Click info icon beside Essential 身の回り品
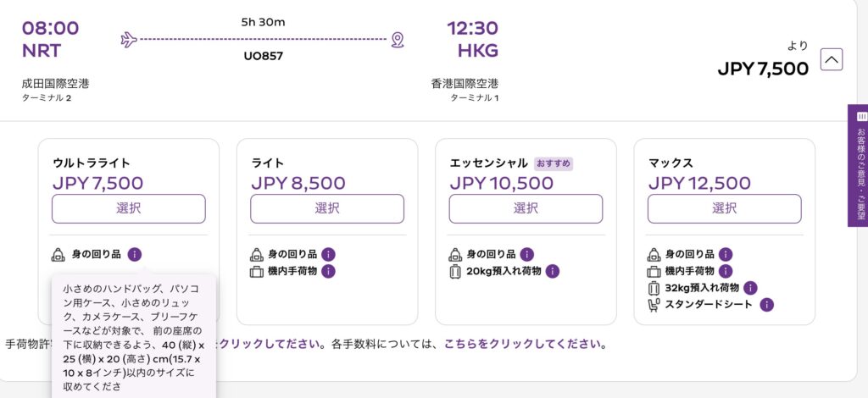The image size is (868, 398). [527, 254]
